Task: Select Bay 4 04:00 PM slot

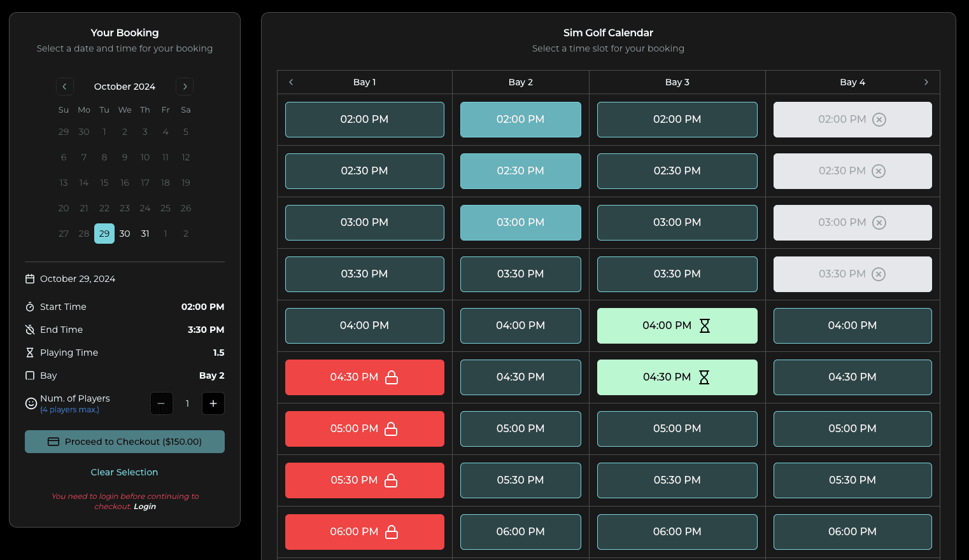Action: coord(852,326)
